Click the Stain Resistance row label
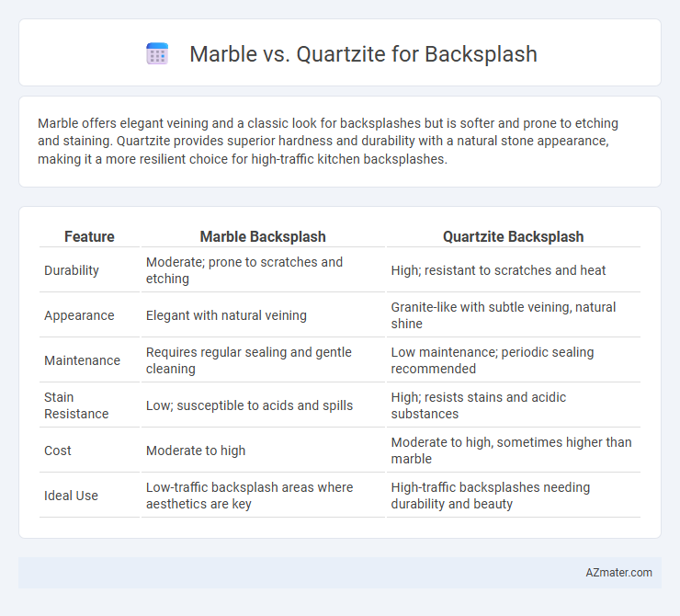Image resolution: width=680 pixels, height=616 pixels. pos(76,405)
